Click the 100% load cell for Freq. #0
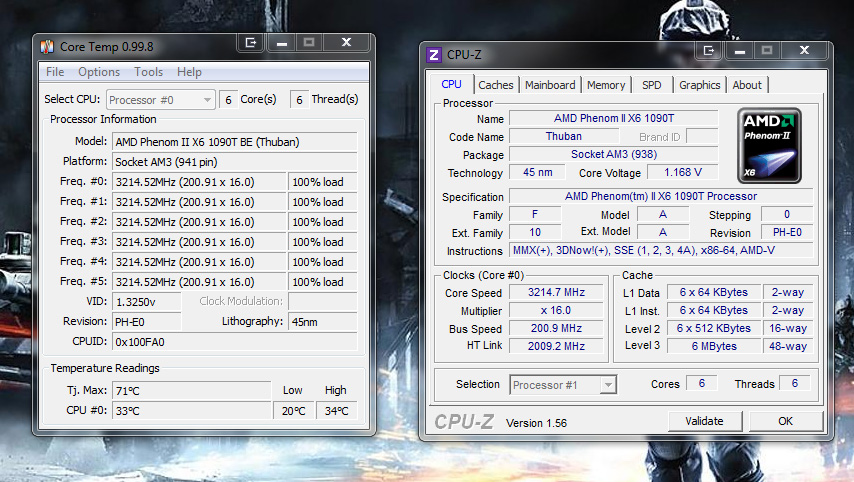 pos(322,182)
